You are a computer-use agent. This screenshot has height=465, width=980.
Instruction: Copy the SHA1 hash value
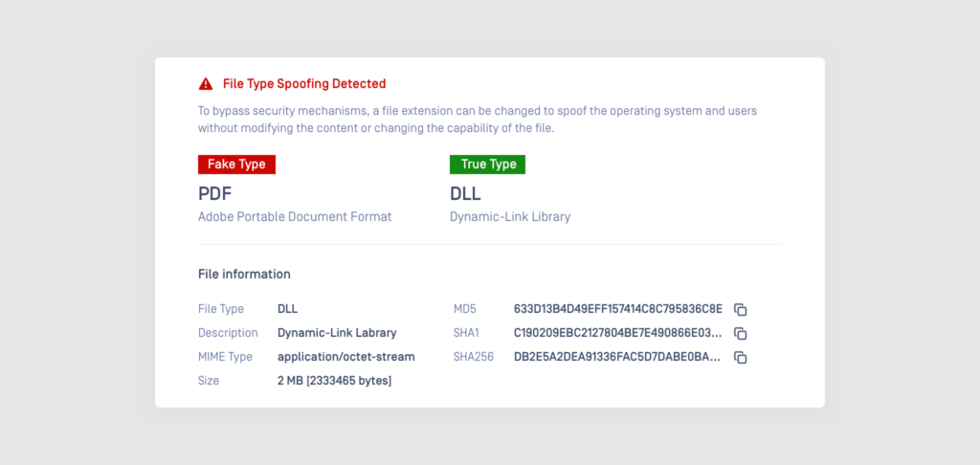coord(740,333)
